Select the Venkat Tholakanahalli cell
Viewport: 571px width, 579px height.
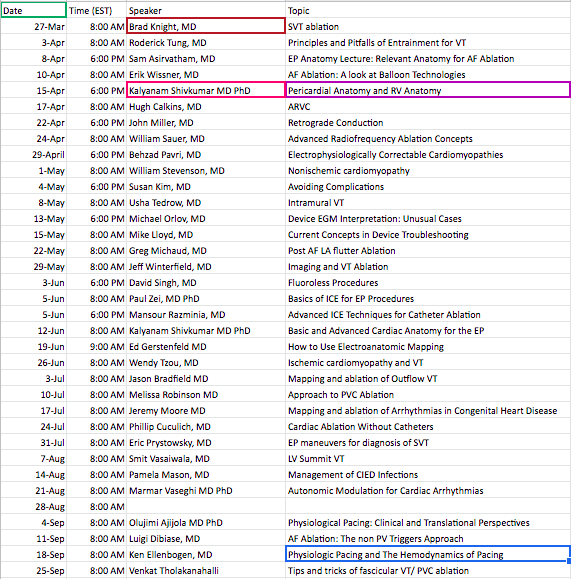coord(206,571)
